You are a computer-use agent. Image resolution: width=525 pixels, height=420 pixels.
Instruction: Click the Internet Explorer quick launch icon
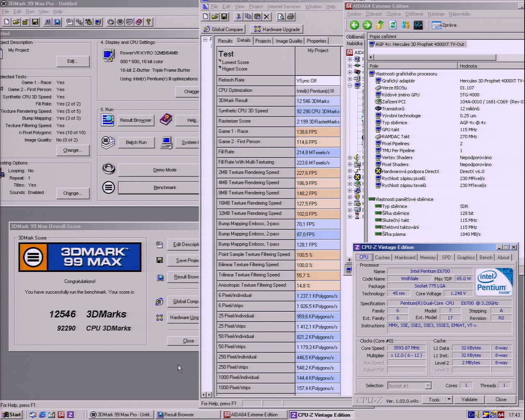pyautogui.click(x=42, y=415)
